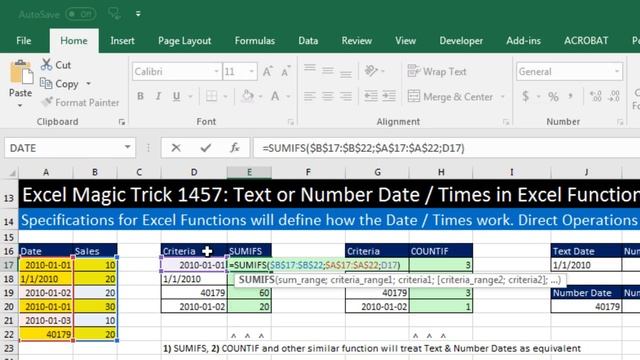The height and width of the screenshot is (360, 640).
Task: Select the Format Painter brush
Action: click(47, 102)
